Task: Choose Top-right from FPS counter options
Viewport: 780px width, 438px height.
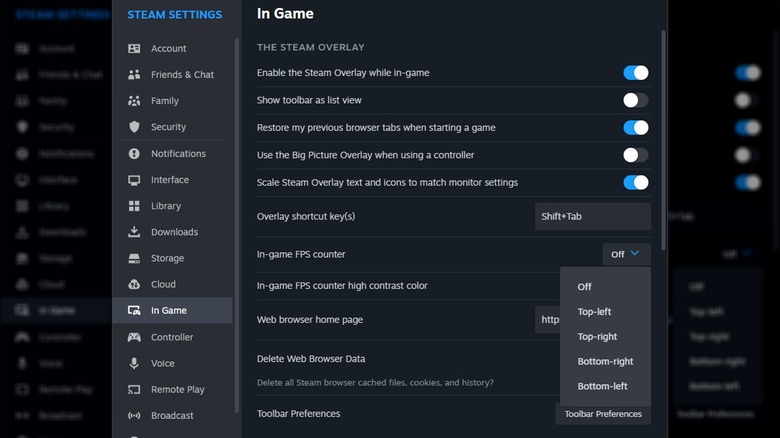Action: [597, 337]
